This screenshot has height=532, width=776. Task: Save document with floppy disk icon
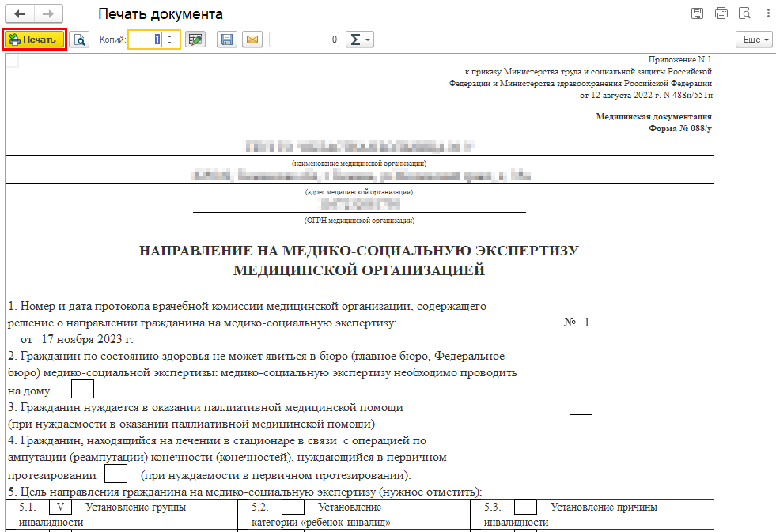[227, 40]
